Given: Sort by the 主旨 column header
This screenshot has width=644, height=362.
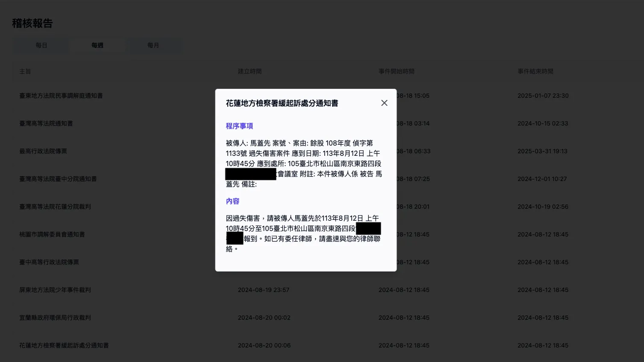Looking at the screenshot, I should (26, 71).
